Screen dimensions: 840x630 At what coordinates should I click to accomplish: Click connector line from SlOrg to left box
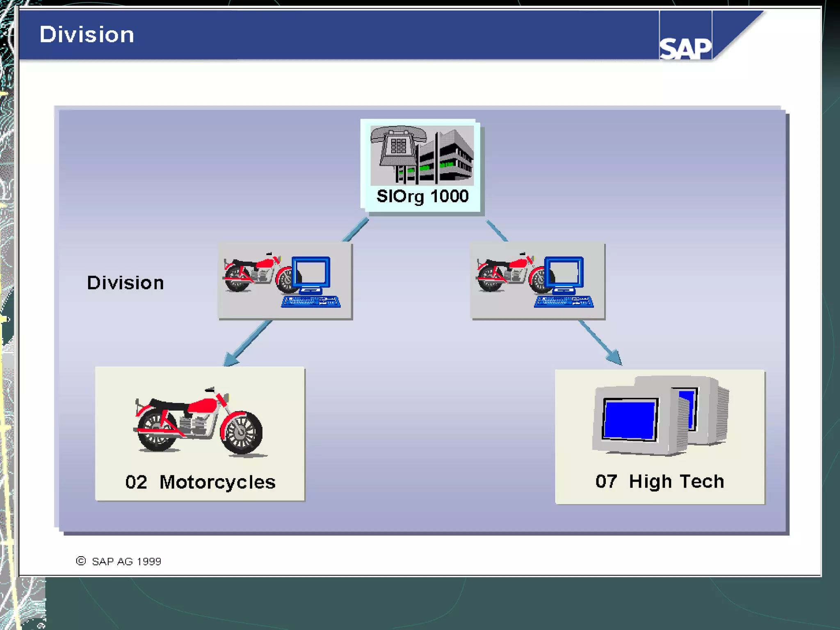pos(355,230)
